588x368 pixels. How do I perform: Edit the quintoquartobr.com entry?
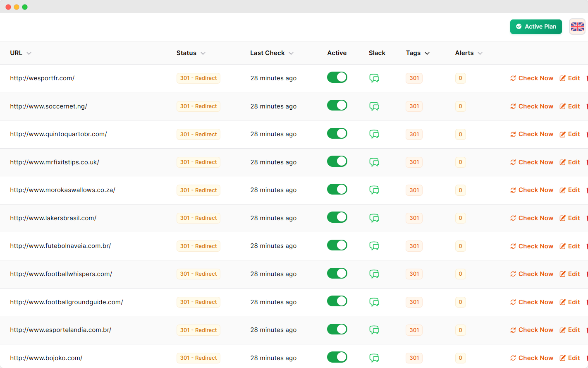point(570,134)
